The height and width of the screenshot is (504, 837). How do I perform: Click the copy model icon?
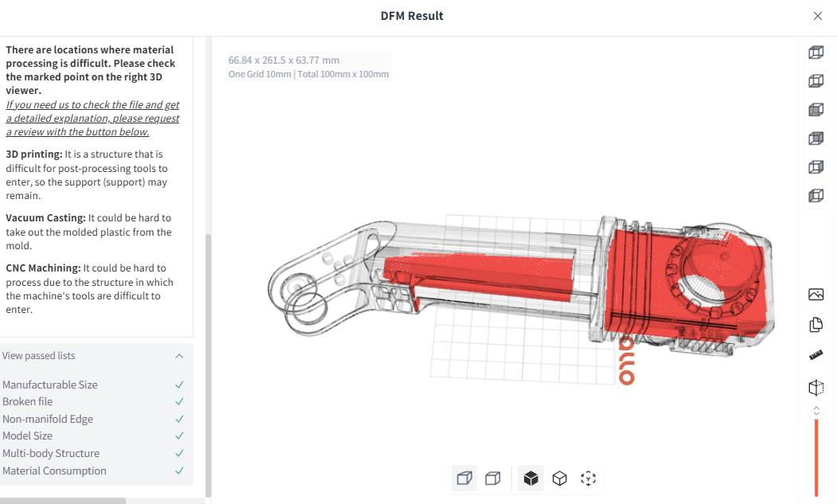pos(815,324)
